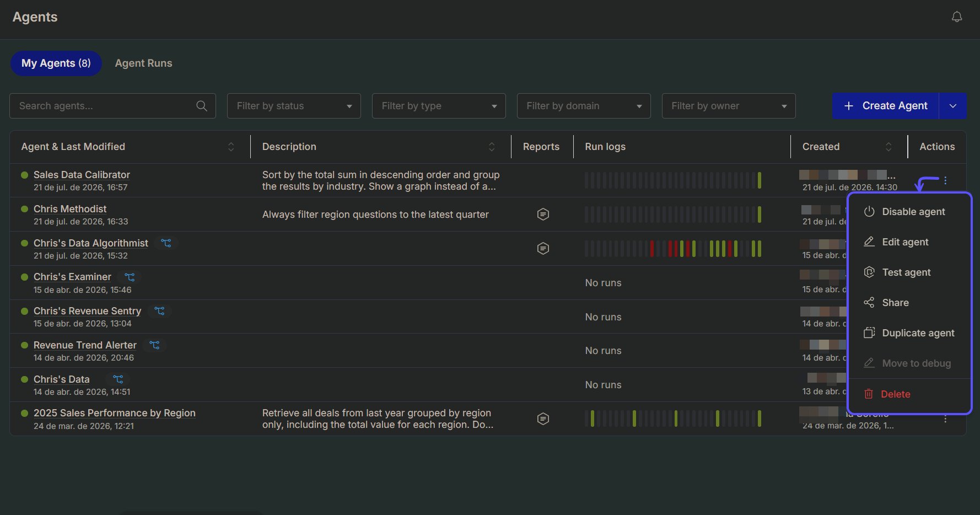
Task: Click the Share icon in menu
Action: coord(869,302)
